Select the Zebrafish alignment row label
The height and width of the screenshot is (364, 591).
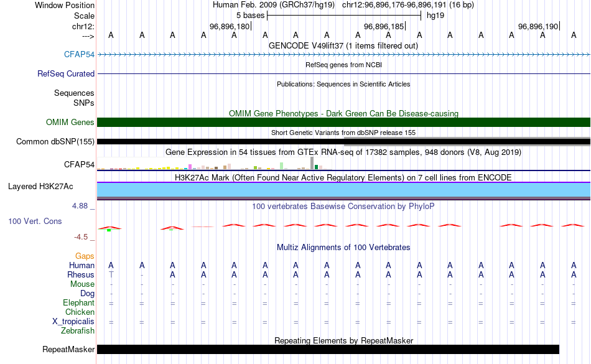(78, 330)
